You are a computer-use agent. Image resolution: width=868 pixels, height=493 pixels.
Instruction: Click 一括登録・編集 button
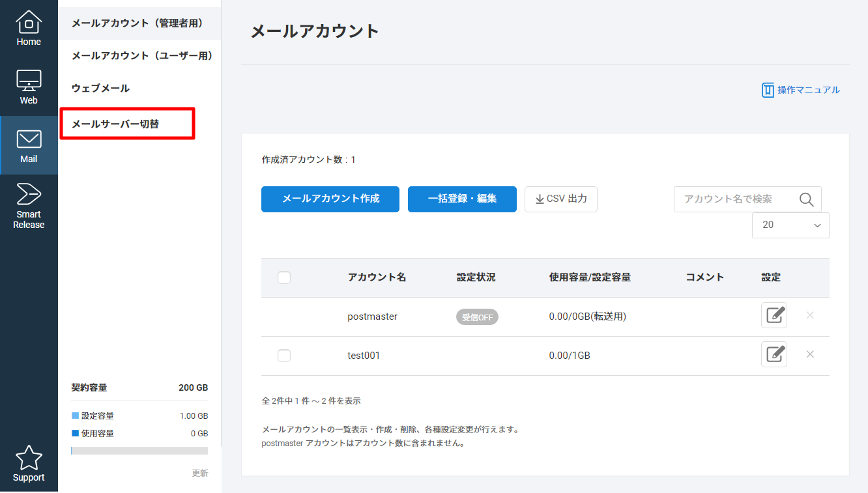(462, 199)
